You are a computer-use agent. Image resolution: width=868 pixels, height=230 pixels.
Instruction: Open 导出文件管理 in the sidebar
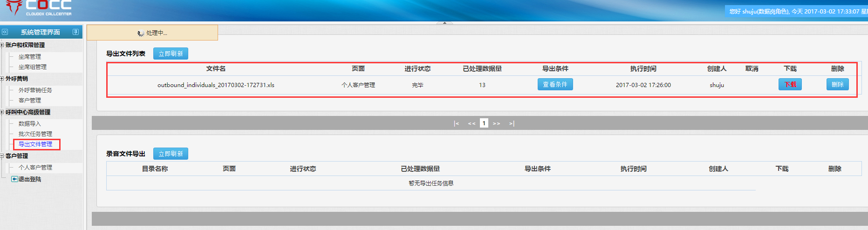[x=35, y=144]
